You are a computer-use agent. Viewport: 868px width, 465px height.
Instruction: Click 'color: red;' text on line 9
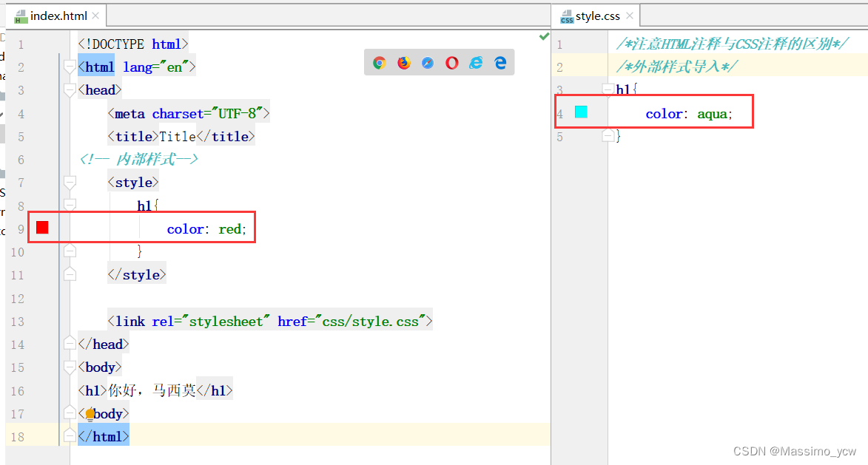207,229
